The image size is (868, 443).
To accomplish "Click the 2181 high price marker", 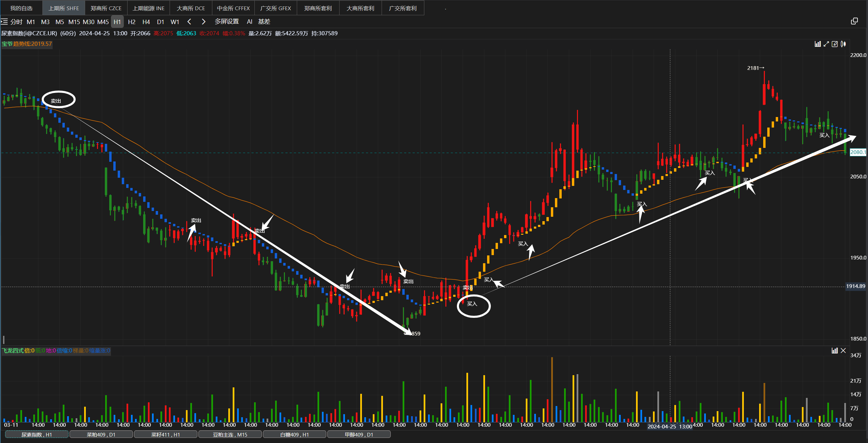I will pos(756,68).
